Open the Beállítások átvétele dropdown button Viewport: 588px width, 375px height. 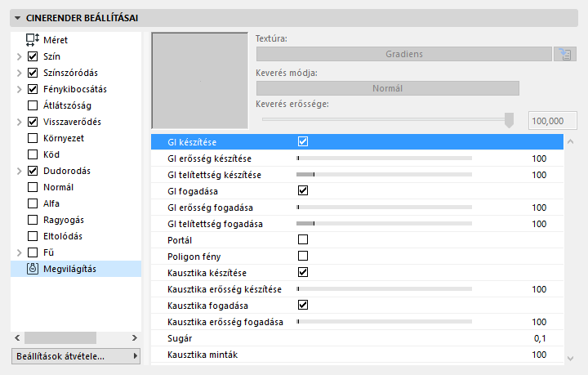tap(76, 356)
